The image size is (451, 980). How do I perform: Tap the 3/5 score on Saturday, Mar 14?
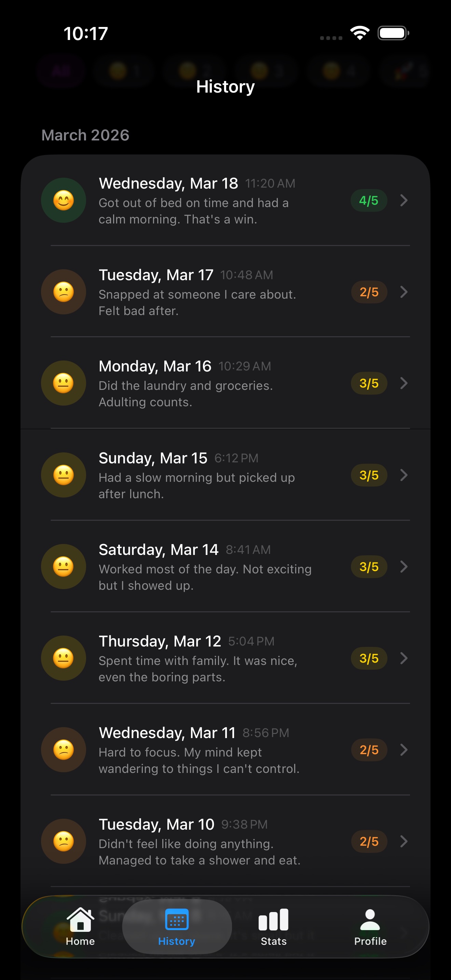point(369,567)
